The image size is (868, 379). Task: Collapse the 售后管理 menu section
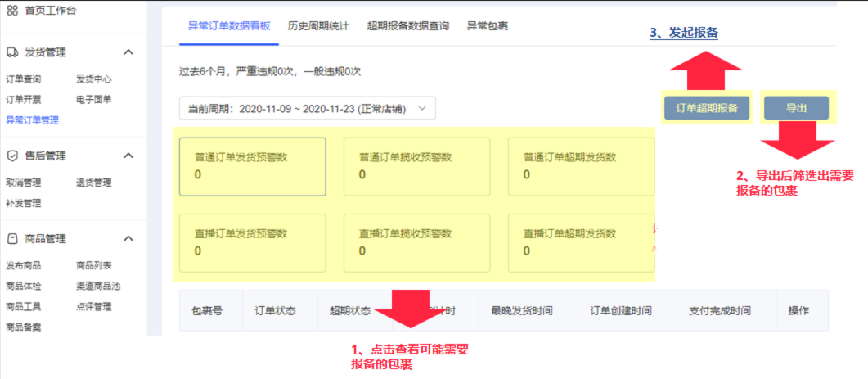click(x=128, y=156)
